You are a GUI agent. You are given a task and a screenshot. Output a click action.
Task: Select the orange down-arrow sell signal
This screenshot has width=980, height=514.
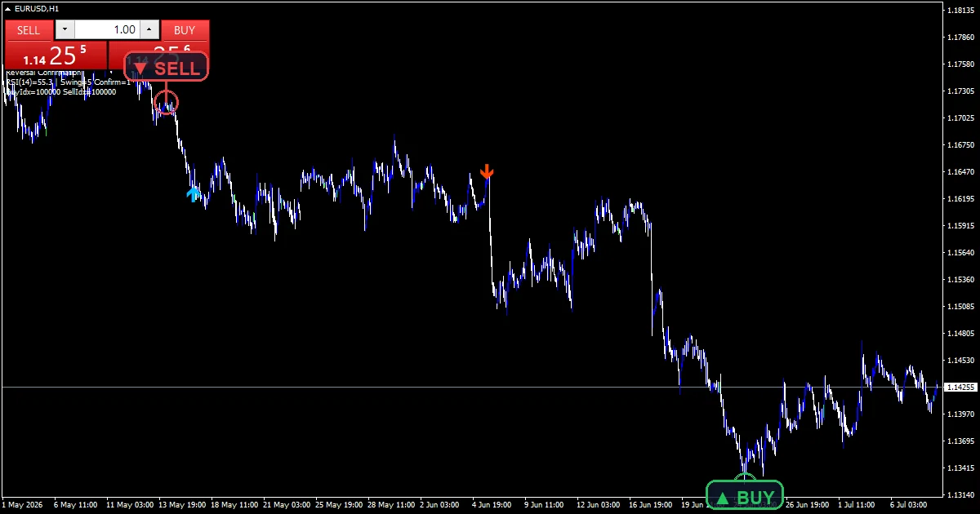pyautogui.click(x=487, y=171)
